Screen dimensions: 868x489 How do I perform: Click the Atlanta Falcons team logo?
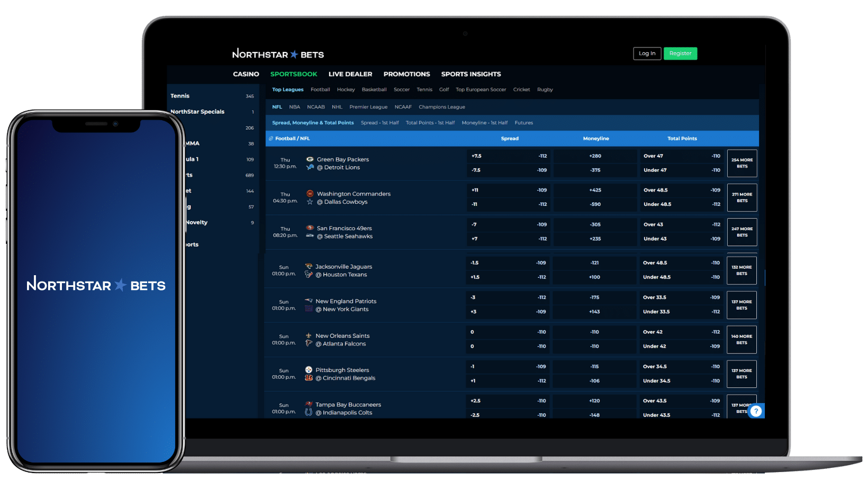point(309,343)
